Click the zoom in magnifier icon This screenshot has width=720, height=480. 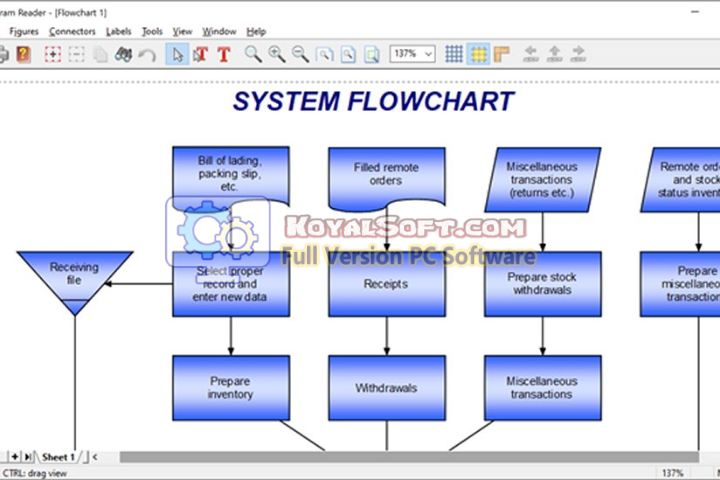point(277,54)
